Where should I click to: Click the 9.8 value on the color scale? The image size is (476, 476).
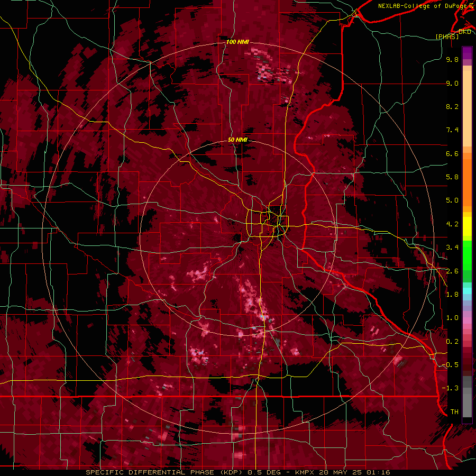(452, 59)
